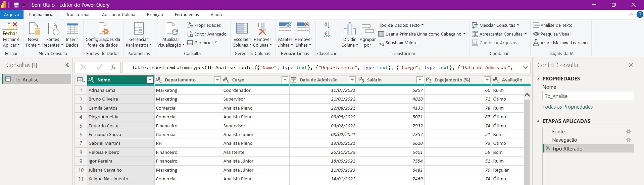The height and width of the screenshot is (185, 644).
Task: Select the Fonte applied step
Action: (x=588, y=132)
